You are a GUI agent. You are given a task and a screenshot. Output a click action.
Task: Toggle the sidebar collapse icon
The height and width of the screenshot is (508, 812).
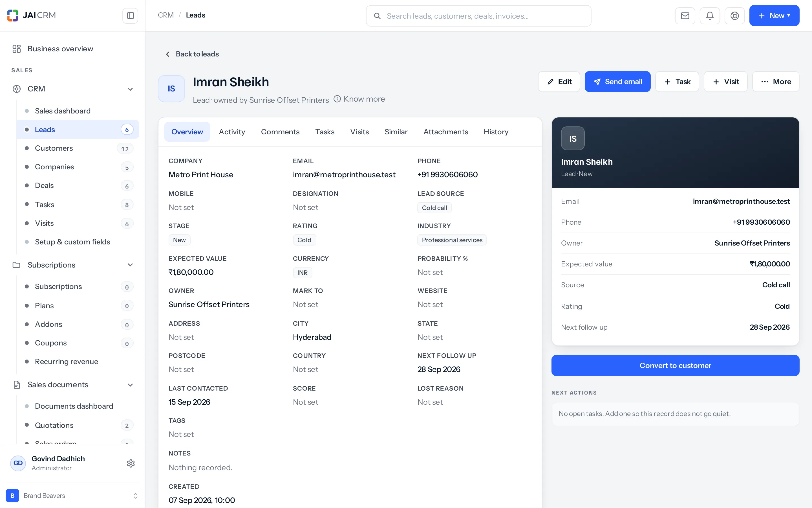click(130, 16)
